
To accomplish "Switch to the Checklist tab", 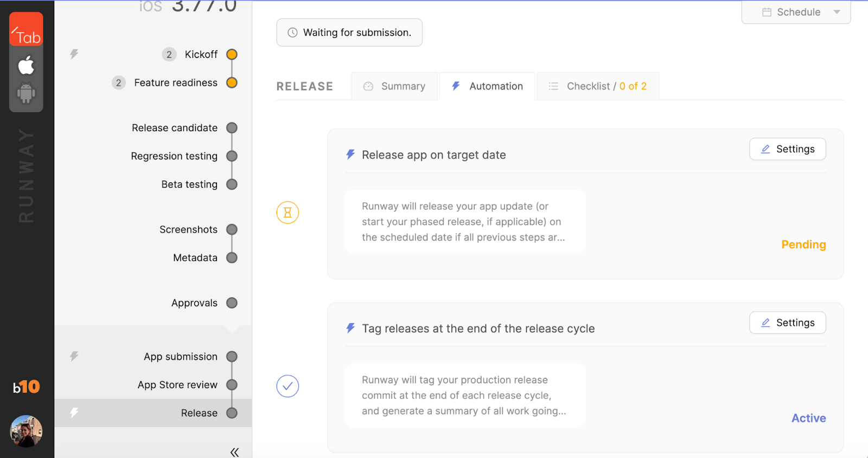I will tap(598, 86).
